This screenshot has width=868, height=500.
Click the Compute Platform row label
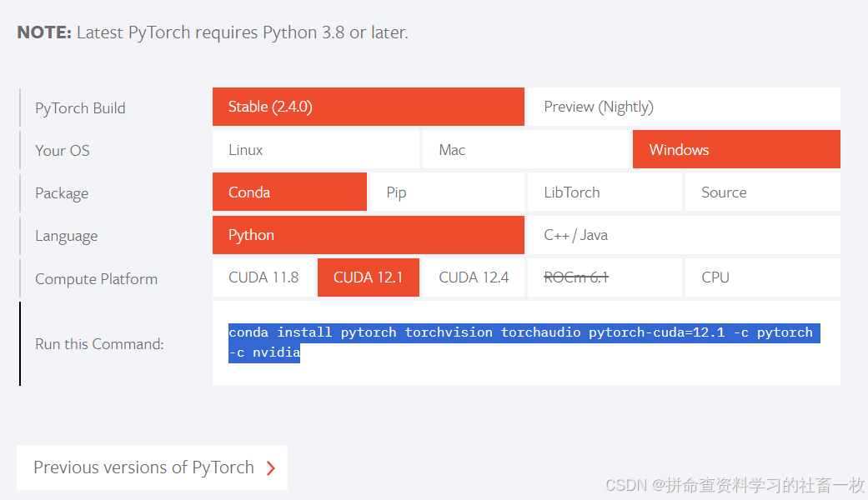click(x=97, y=279)
